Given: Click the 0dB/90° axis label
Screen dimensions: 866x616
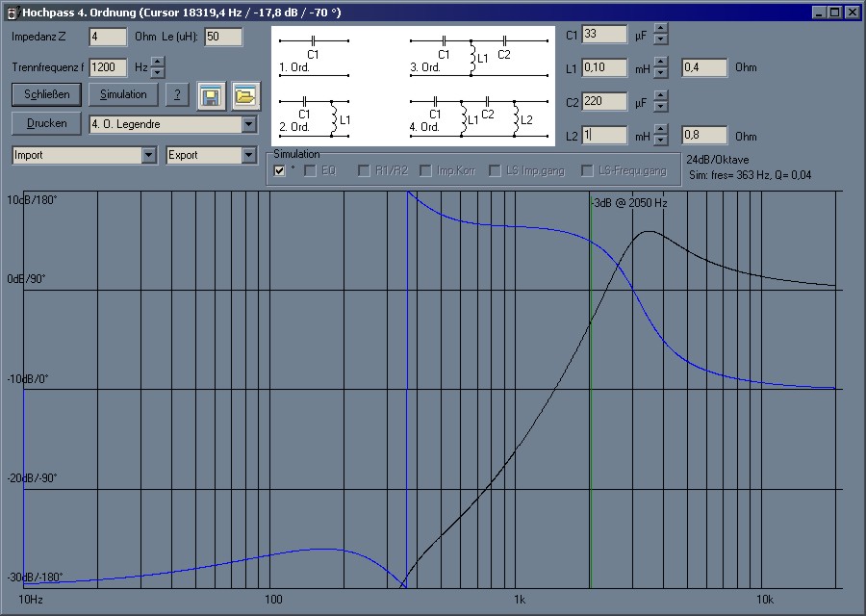Looking at the screenshot, I should tap(27, 279).
